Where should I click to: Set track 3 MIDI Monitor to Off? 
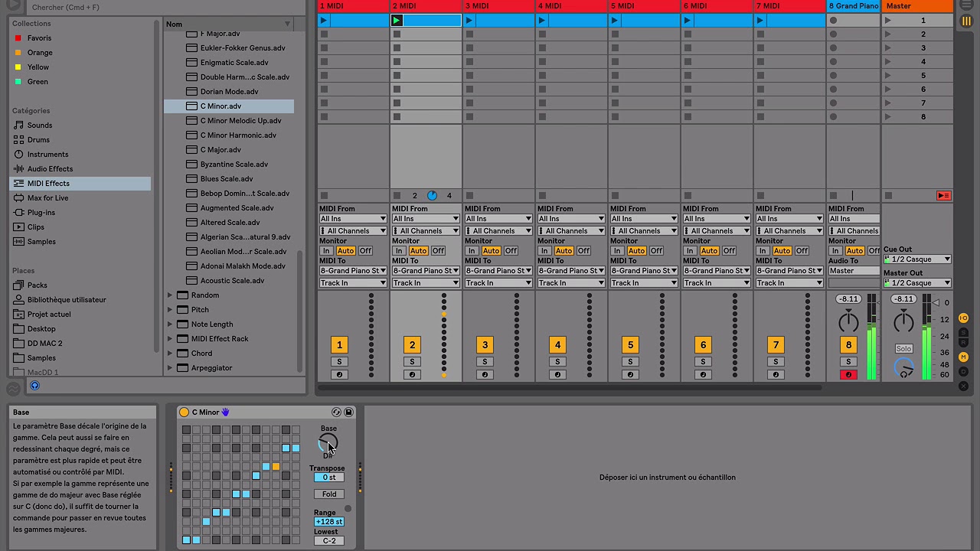511,250
